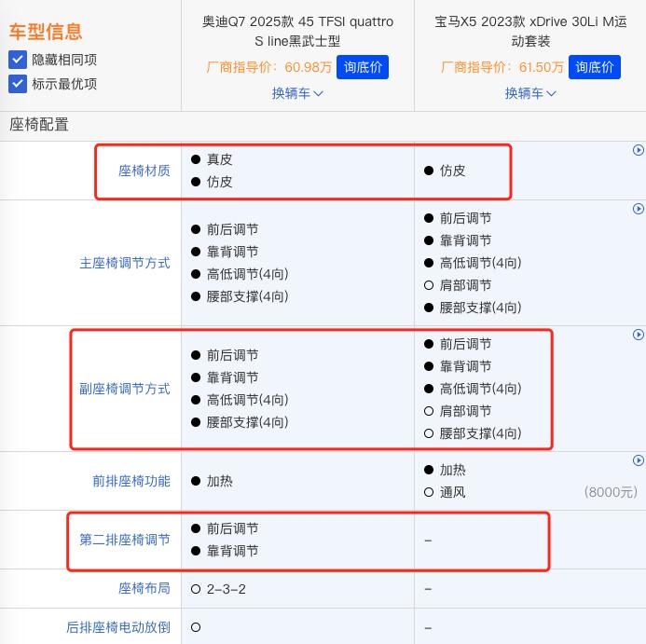
Task: Select 座椅配置 section header
Action: coord(39,125)
